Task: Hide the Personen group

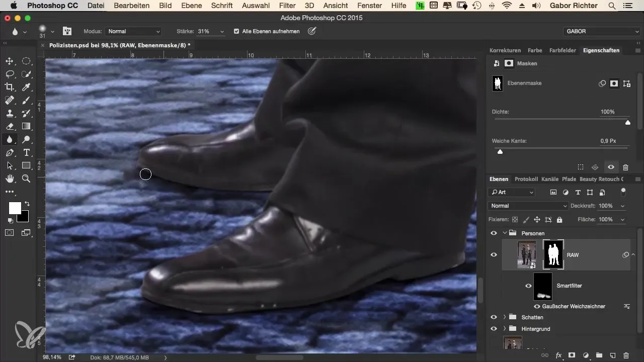Action: point(494,233)
